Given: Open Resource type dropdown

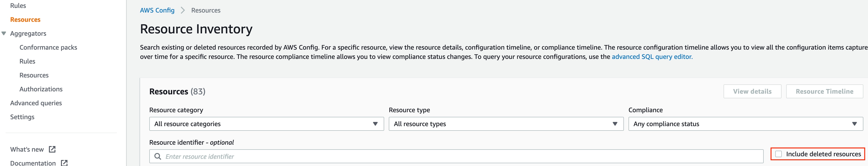Looking at the screenshot, I should pyautogui.click(x=506, y=124).
